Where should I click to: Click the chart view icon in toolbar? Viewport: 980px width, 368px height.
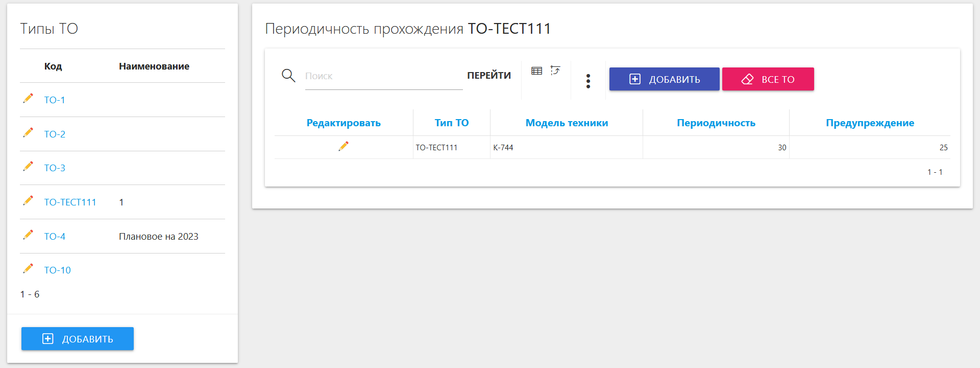555,71
